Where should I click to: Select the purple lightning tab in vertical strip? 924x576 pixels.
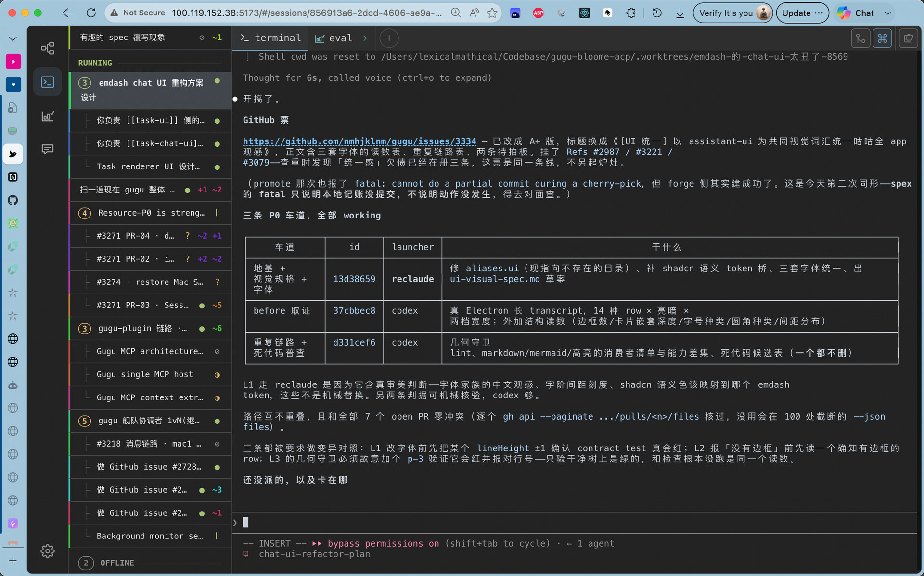(13, 524)
